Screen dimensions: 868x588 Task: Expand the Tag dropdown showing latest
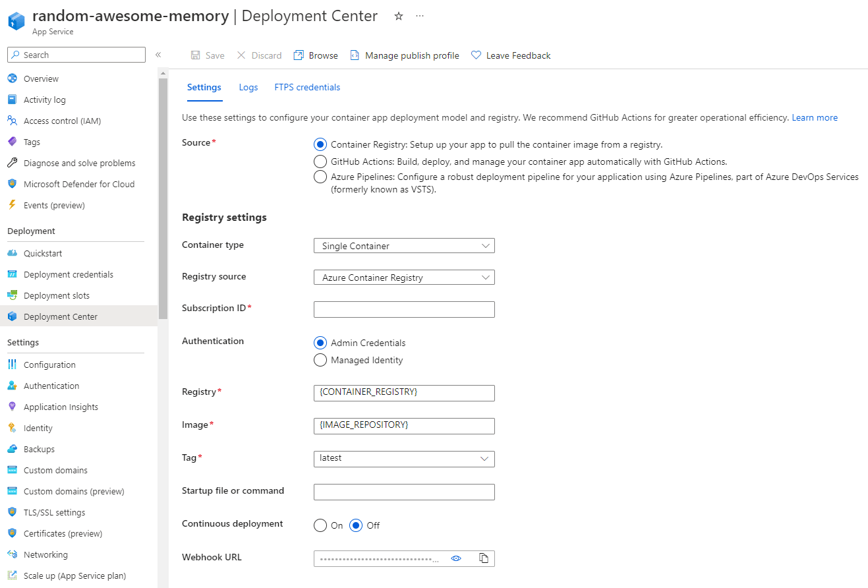click(404, 458)
